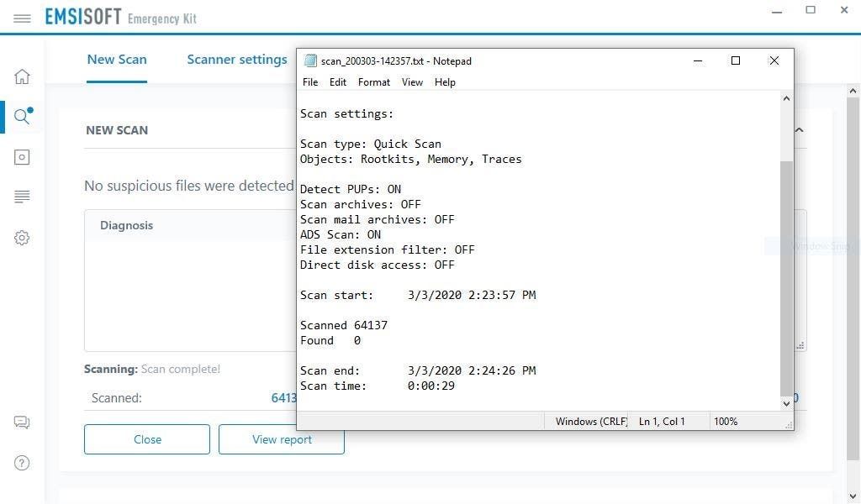
Task: Click the 'Scan time: 0:00:29' line
Action: pyautogui.click(x=378, y=386)
